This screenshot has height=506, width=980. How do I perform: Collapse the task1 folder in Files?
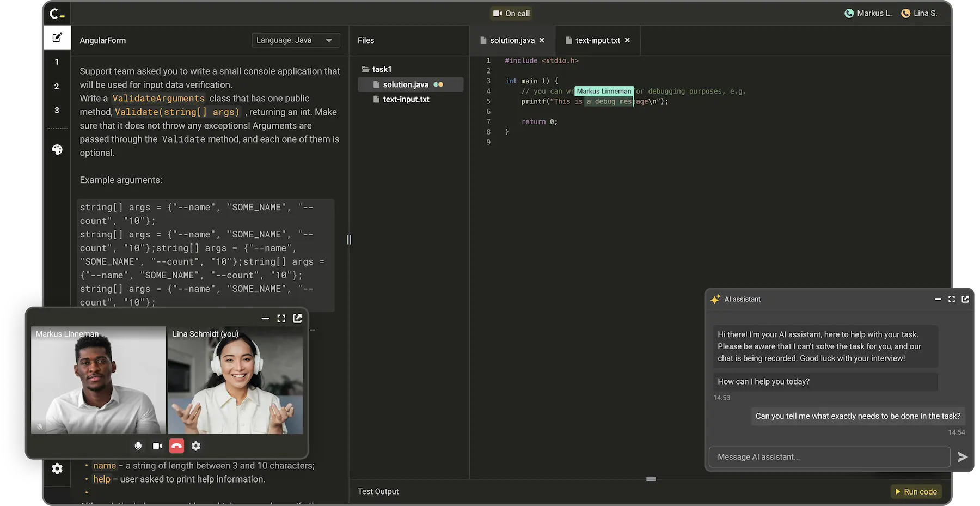click(x=377, y=69)
